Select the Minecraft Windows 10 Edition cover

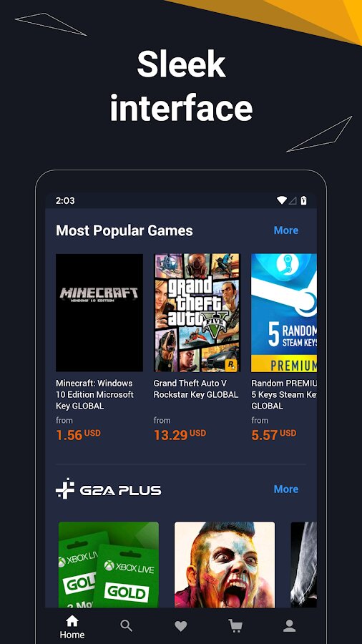(99, 313)
